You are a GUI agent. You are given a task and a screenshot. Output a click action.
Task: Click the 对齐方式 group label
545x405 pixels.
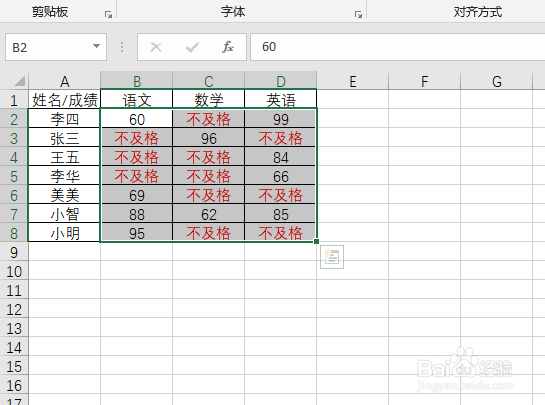(478, 12)
